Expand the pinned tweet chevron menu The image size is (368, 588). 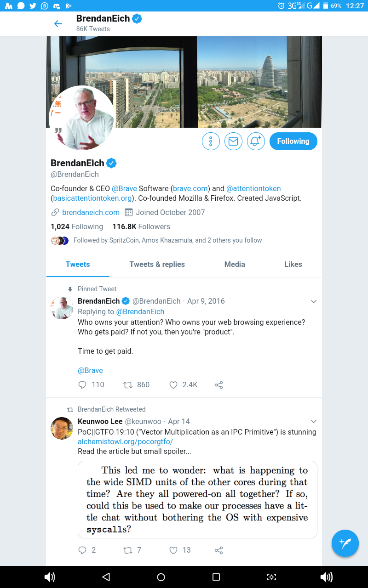click(314, 301)
